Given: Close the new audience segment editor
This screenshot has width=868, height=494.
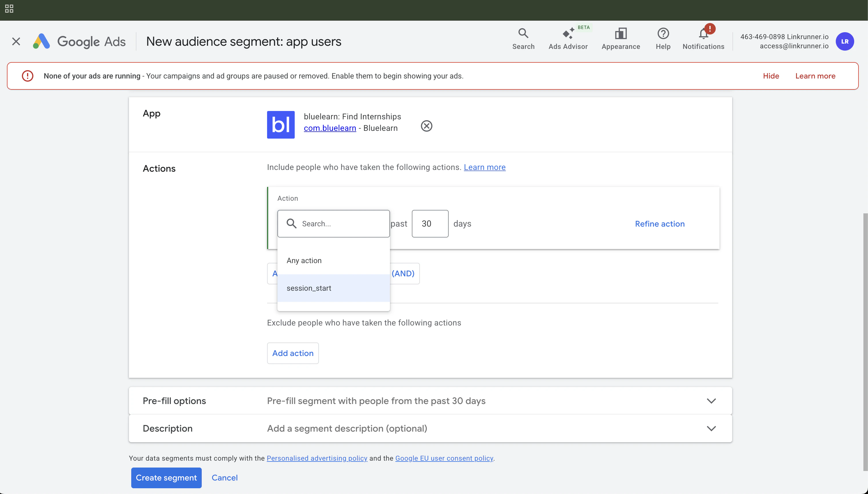Looking at the screenshot, I should [x=16, y=41].
